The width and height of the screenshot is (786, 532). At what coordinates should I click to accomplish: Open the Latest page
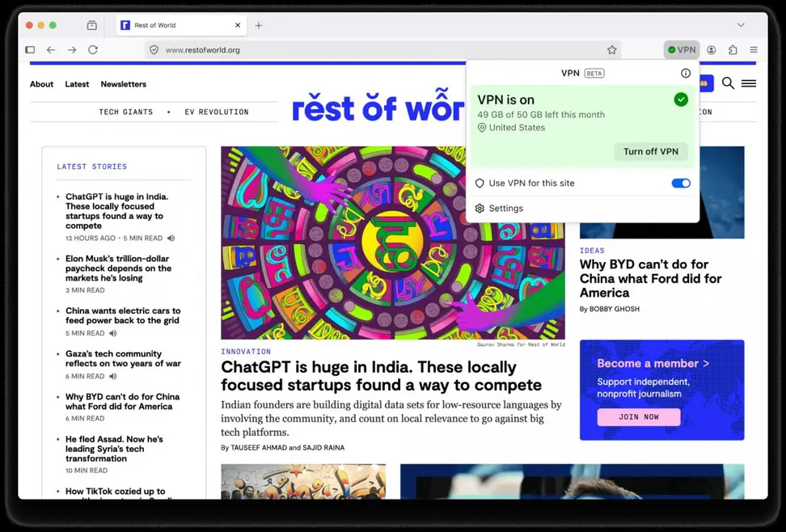coord(77,84)
